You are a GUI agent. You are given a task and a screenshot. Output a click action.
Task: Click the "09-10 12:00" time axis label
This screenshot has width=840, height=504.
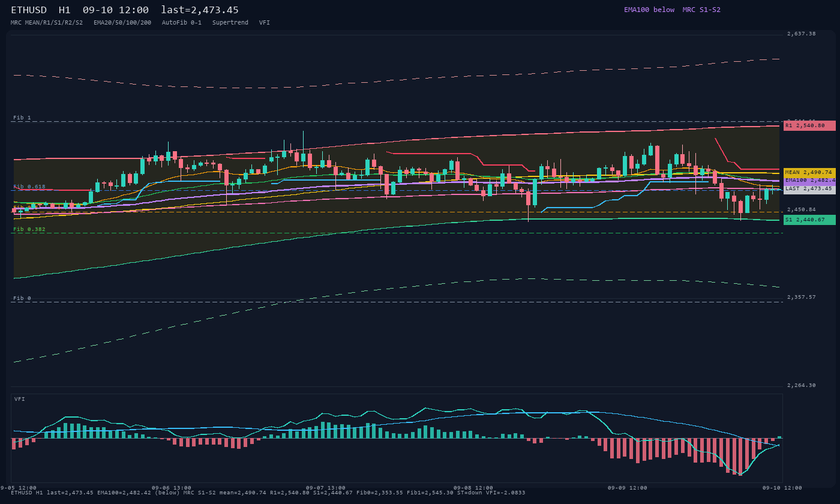pos(782,488)
